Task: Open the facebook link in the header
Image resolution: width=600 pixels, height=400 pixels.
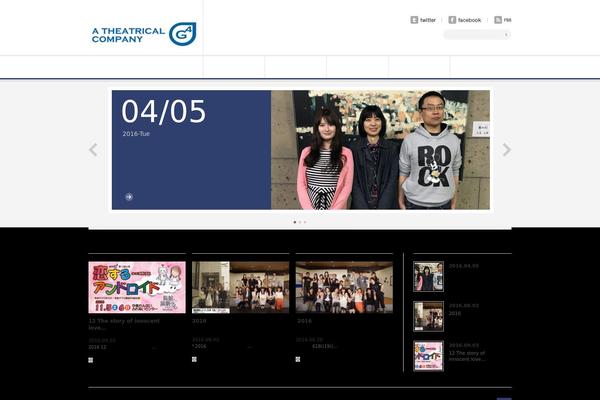Action: pos(465,20)
